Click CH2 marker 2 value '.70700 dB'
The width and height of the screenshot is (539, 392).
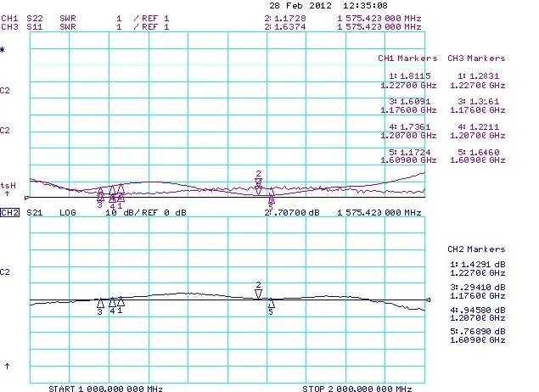[295, 213]
